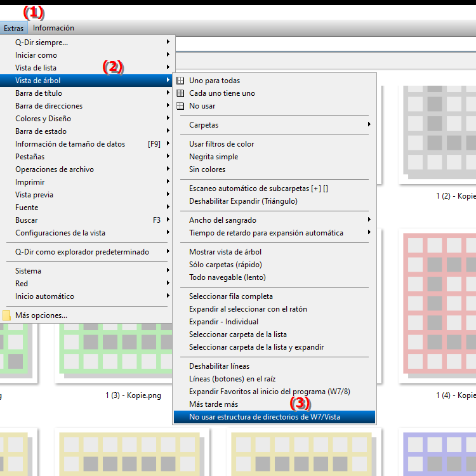476x476 pixels.
Task: Toggle 'Seleccionar carpeta de la lista y expandir'
Action: point(274,347)
